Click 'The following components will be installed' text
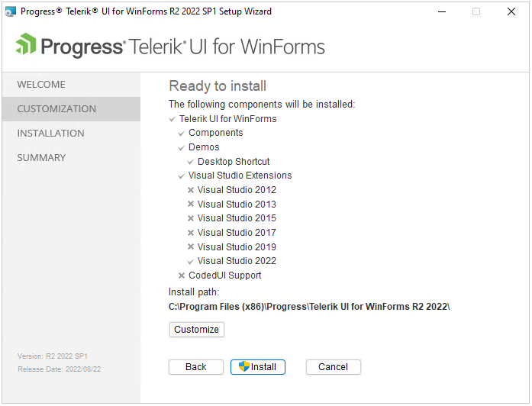Image resolution: width=532 pixels, height=406 pixels. [262, 104]
